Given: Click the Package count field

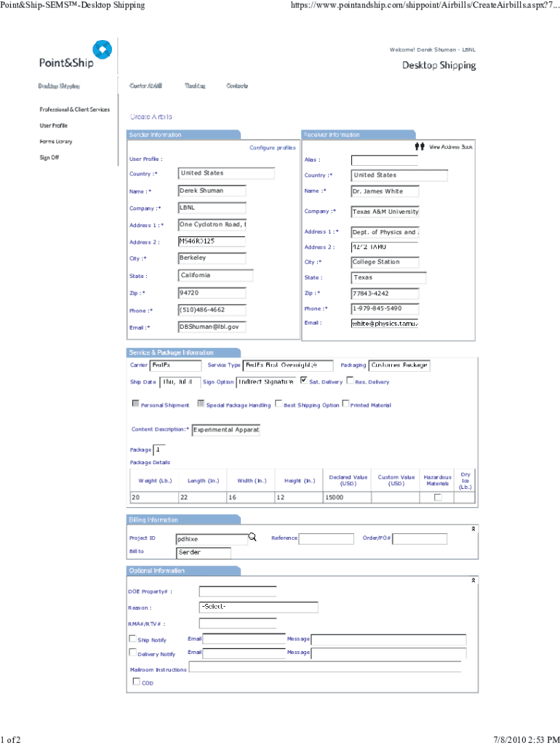Looking at the screenshot, I should pyautogui.click(x=159, y=450).
